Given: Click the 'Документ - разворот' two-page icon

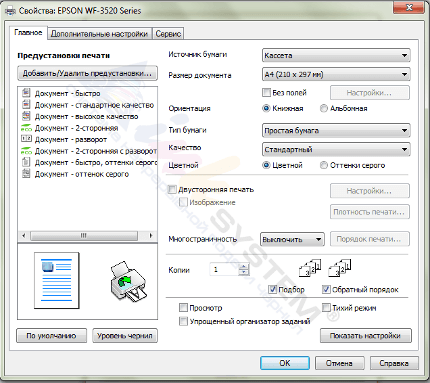Looking at the screenshot, I should 26,139.
